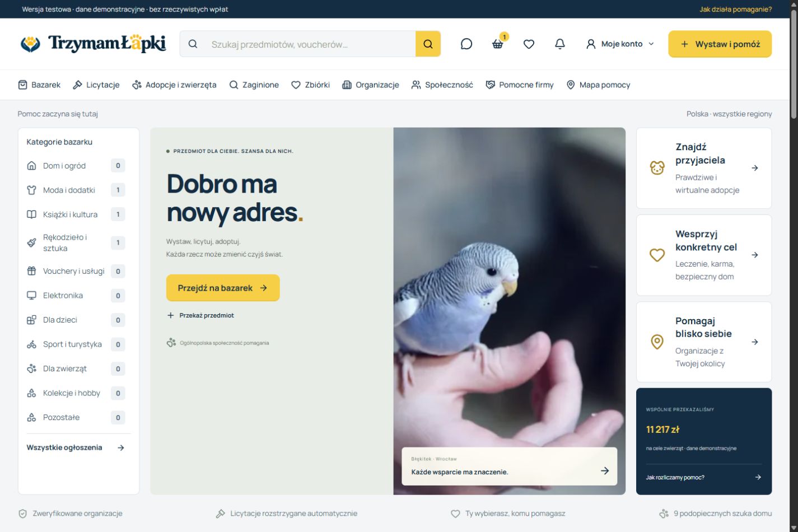This screenshot has width=798, height=532.
Task: Click the dog face icon in Znajdź przyjaciela
Action: [x=657, y=168]
